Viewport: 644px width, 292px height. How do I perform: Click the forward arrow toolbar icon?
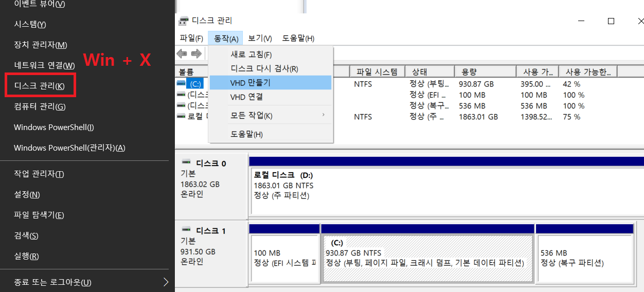point(196,54)
